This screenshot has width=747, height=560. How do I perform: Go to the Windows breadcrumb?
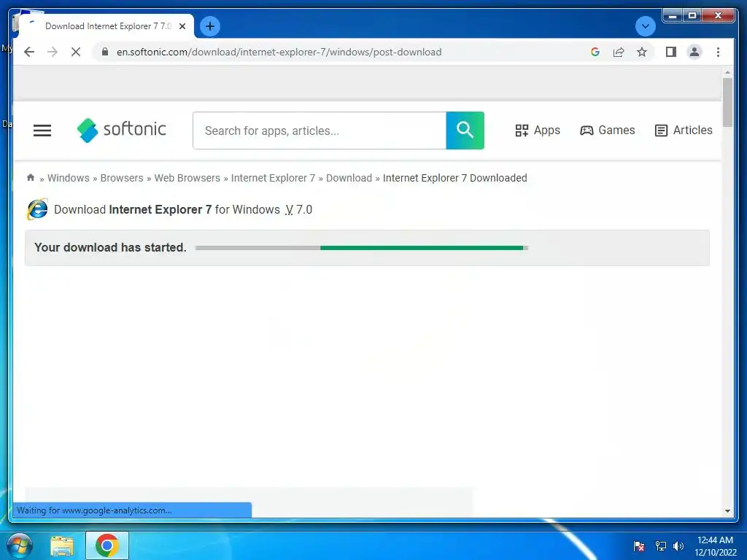pos(68,178)
